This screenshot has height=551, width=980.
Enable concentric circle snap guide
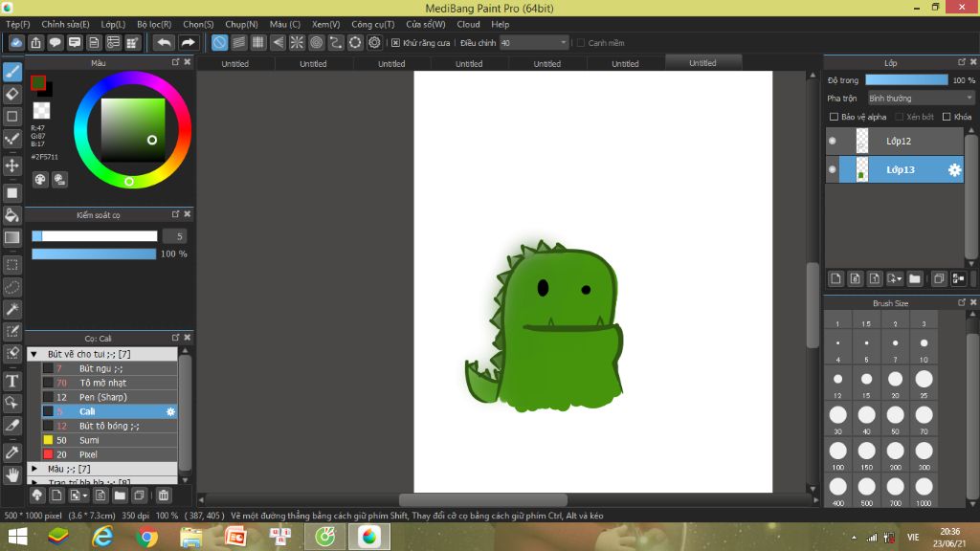316,42
